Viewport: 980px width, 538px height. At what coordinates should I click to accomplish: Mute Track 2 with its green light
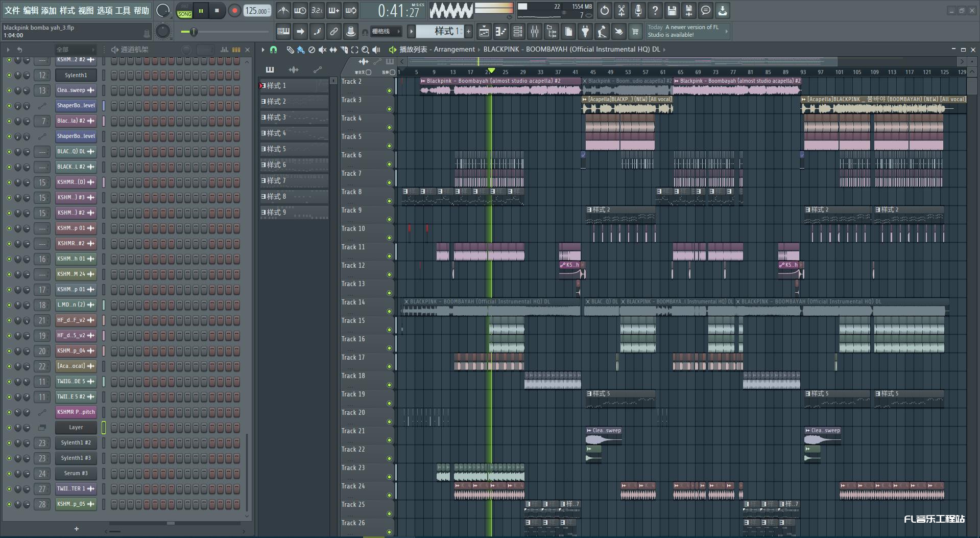point(389,91)
